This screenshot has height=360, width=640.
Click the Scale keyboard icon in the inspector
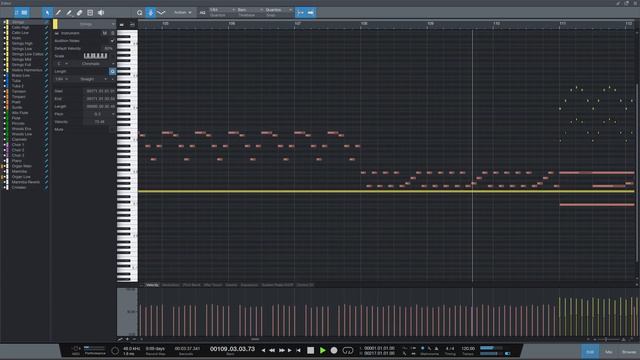click(96, 56)
